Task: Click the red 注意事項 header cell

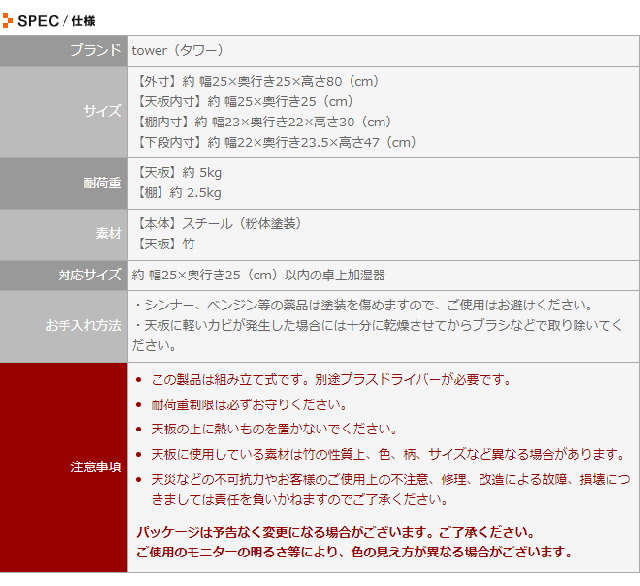Action: [96, 467]
